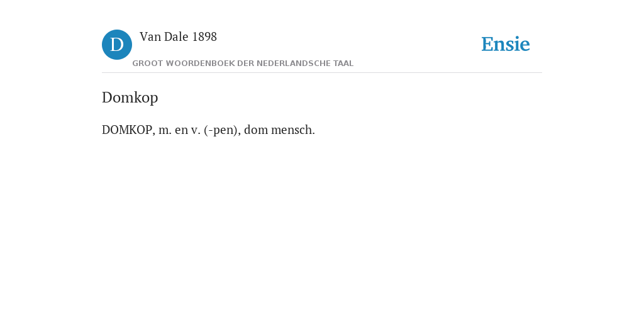Click the plural notation (-pen)
The image size is (644, 322).
pyautogui.click(x=222, y=130)
